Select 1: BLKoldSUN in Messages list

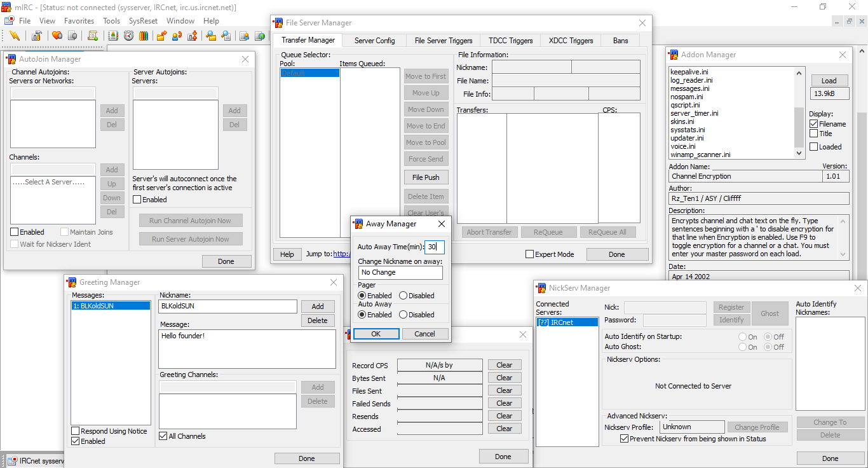(x=111, y=306)
